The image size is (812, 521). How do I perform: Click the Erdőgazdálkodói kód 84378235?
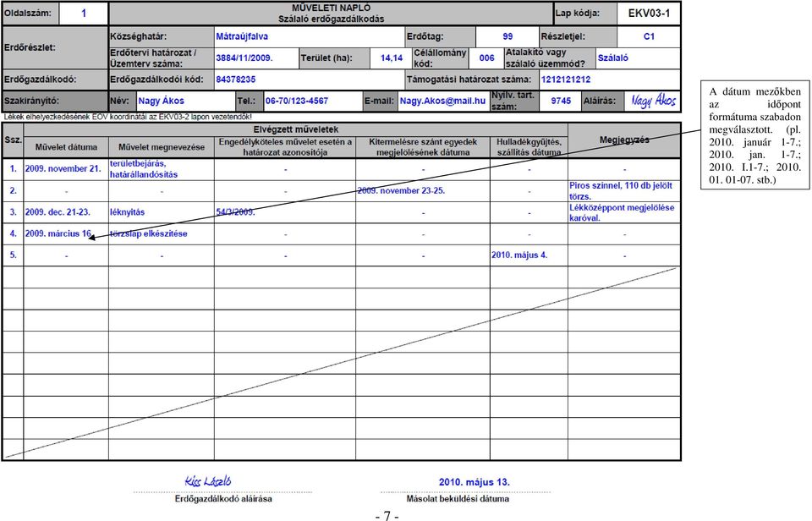[310, 80]
